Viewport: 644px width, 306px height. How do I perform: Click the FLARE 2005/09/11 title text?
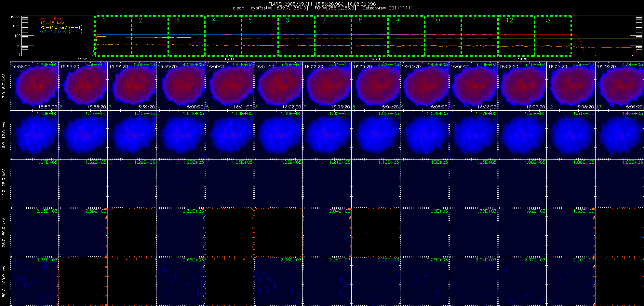point(322,4)
